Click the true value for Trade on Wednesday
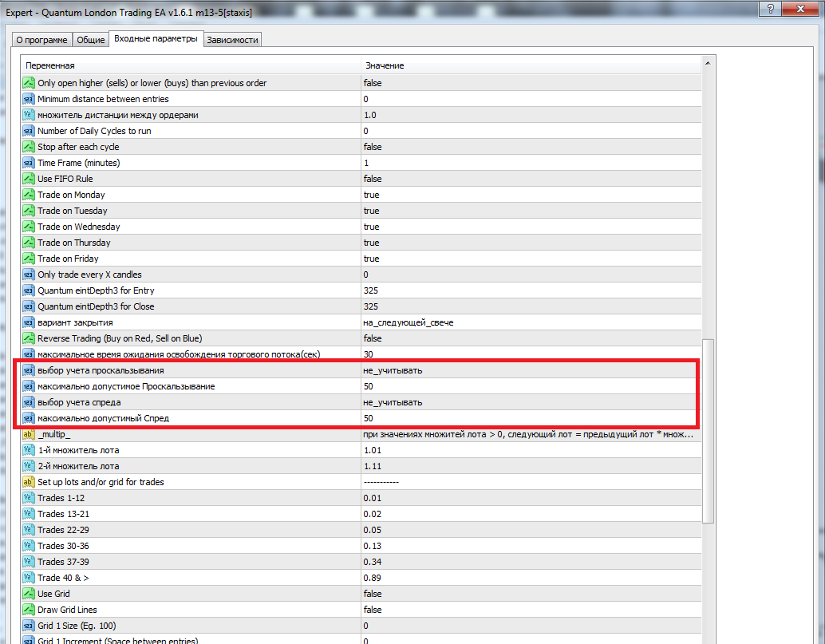This screenshot has width=825, height=644. coord(372,227)
